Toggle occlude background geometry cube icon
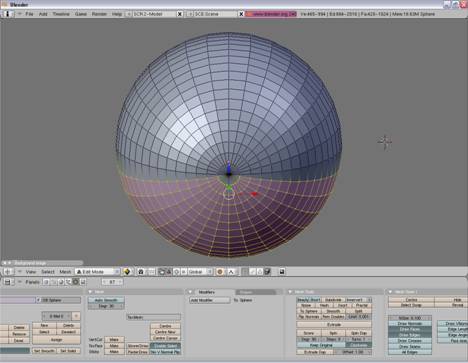 pos(267,272)
